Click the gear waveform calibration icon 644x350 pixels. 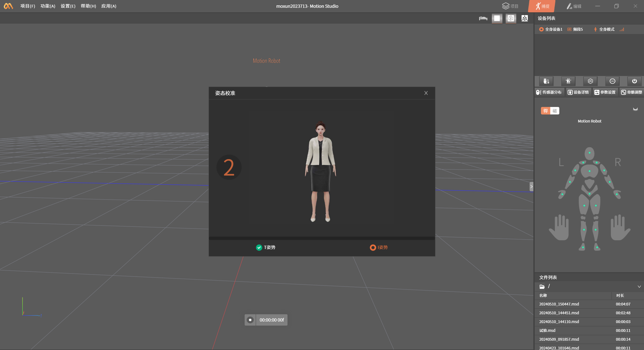coord(590,81)
